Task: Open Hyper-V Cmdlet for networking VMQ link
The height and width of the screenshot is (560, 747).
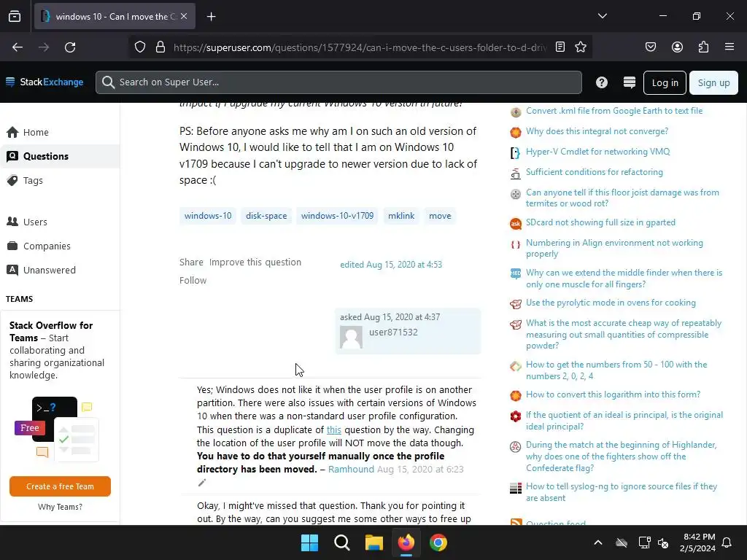Action: click(x=598, y=152)
